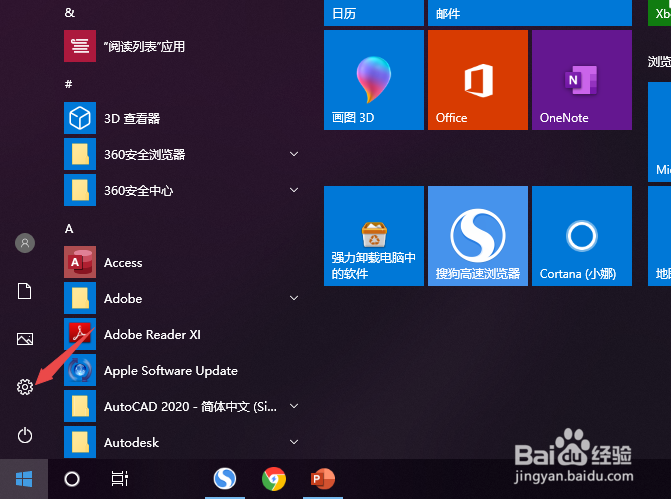Open the Cortana (小娜) tile
Image resolution: width=671 pixels, height=499 pixels.
[582, 236]
